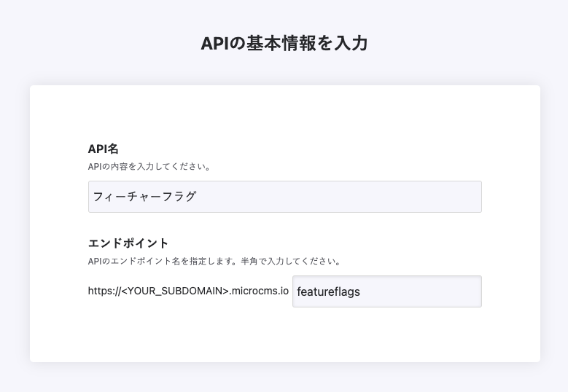Click the "https://" part of the URL prefix

(104, 291)
